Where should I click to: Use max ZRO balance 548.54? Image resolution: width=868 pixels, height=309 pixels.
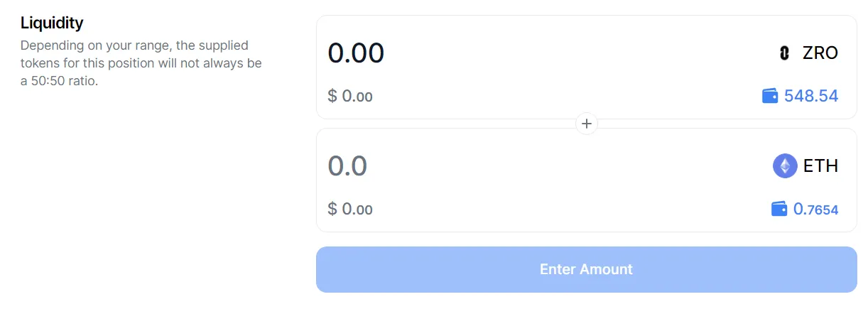point(811,96)
